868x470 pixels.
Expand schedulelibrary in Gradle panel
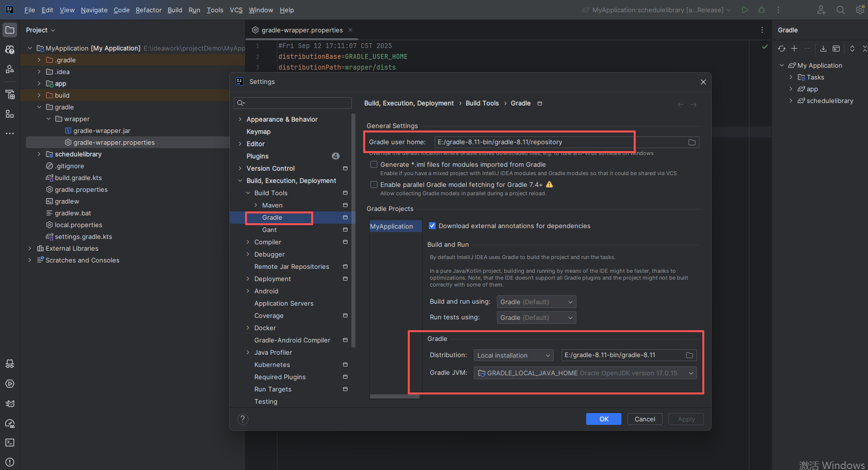791,101
